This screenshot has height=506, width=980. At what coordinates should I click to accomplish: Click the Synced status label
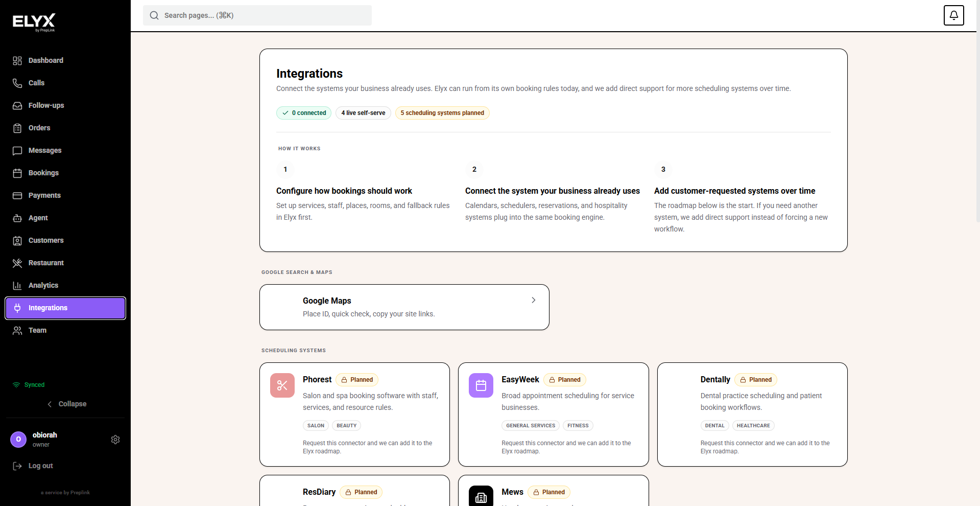click(x=34, y=385)
